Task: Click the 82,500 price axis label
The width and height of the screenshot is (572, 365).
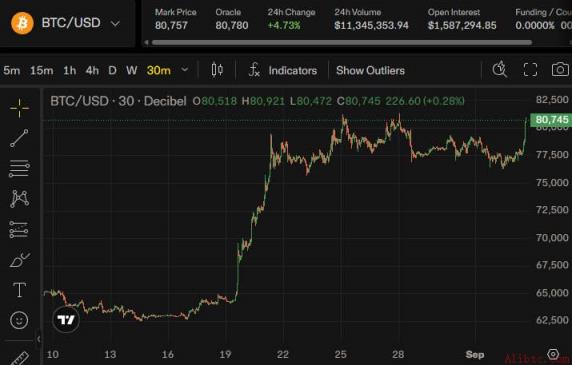Action: point(552,100)
